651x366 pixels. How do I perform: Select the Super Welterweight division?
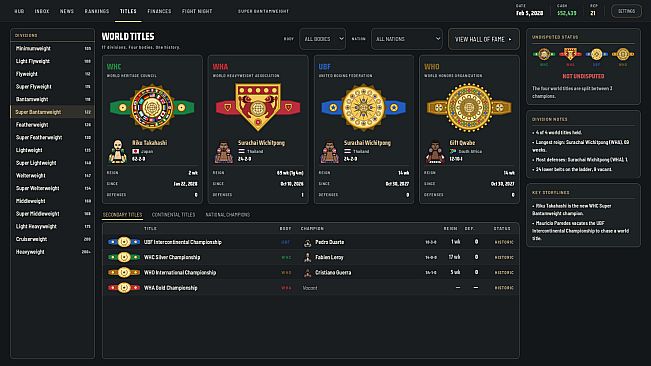coord(53,188)
